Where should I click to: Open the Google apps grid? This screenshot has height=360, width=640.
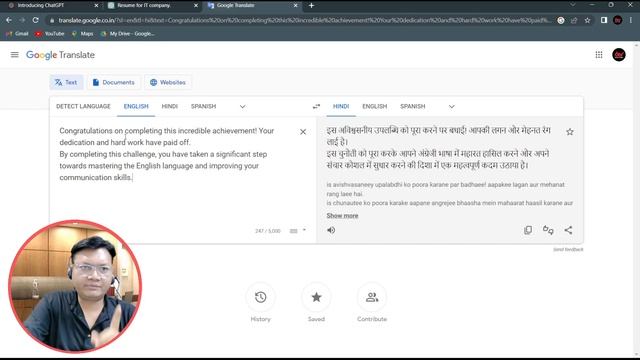pos(599,55)
